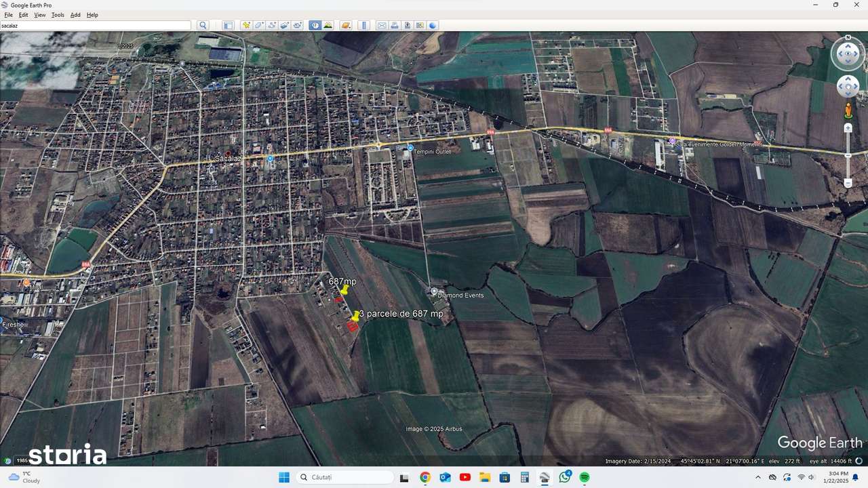Add a new placemark

[246, 26]
